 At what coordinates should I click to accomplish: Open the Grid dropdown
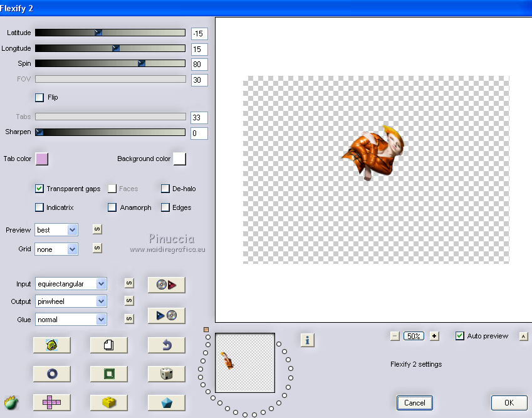[56, 249]
